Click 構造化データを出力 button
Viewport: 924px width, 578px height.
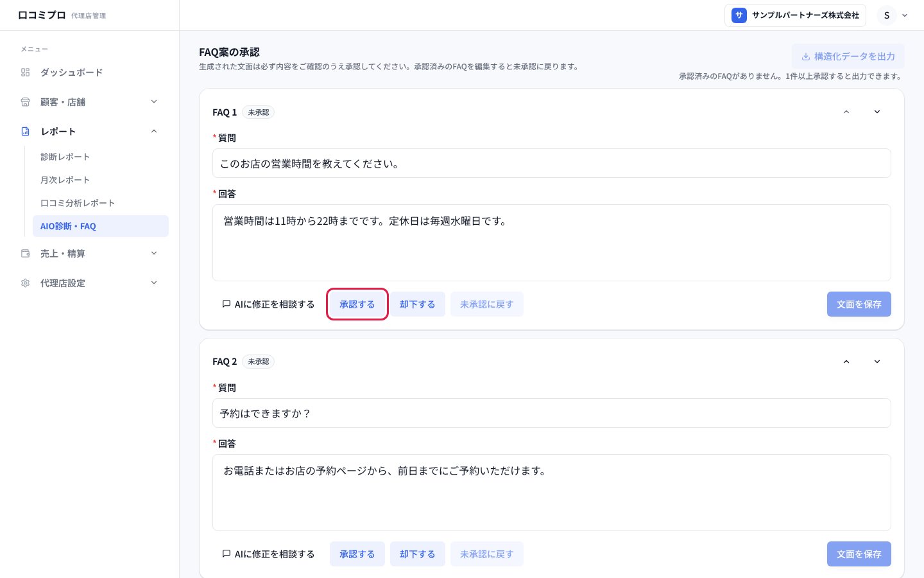click(848, 57)
